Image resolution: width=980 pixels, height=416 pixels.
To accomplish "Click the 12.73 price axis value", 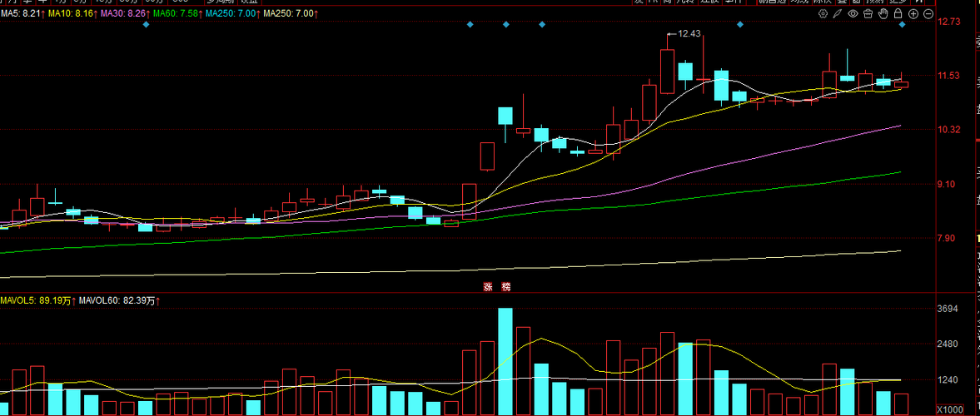I will 949,22.
